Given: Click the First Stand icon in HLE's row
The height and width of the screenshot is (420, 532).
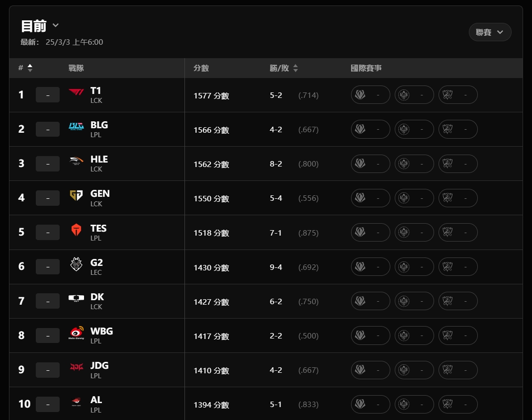Looking at the screenshot, I should point(360,164).
